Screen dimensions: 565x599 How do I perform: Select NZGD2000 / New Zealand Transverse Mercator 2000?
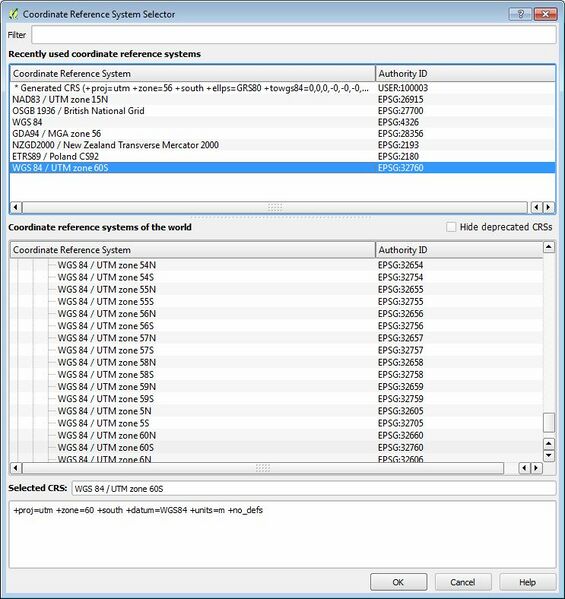pos(282,145)
